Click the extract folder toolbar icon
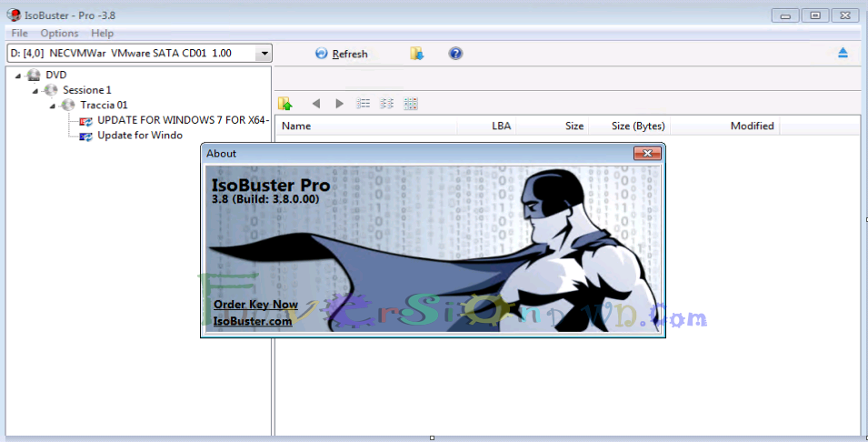This screenshot has height=442, width=868. 417,53
